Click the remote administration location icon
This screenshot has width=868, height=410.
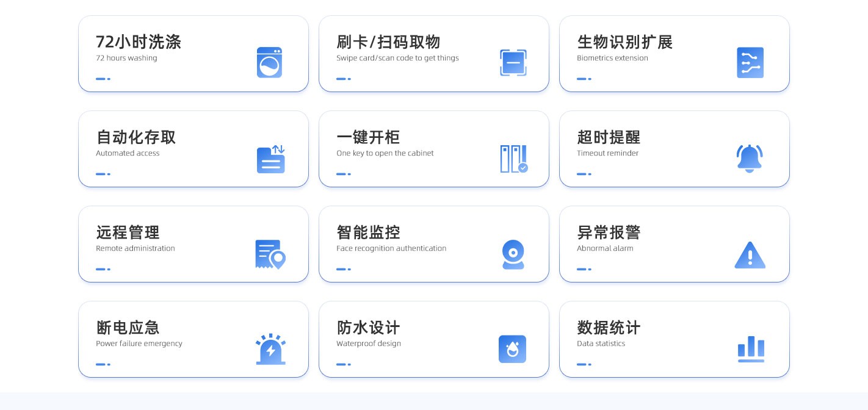[x=270, y=254]
